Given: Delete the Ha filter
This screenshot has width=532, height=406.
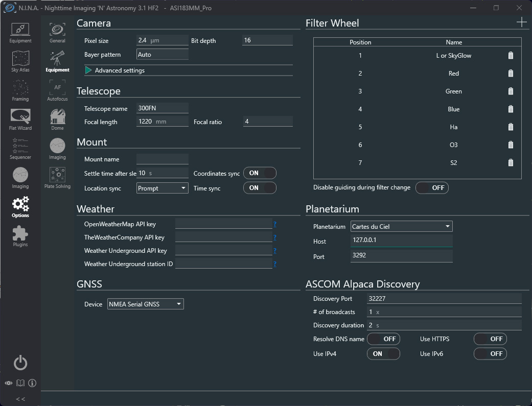Looking at the screenshot, I should 511,127.
